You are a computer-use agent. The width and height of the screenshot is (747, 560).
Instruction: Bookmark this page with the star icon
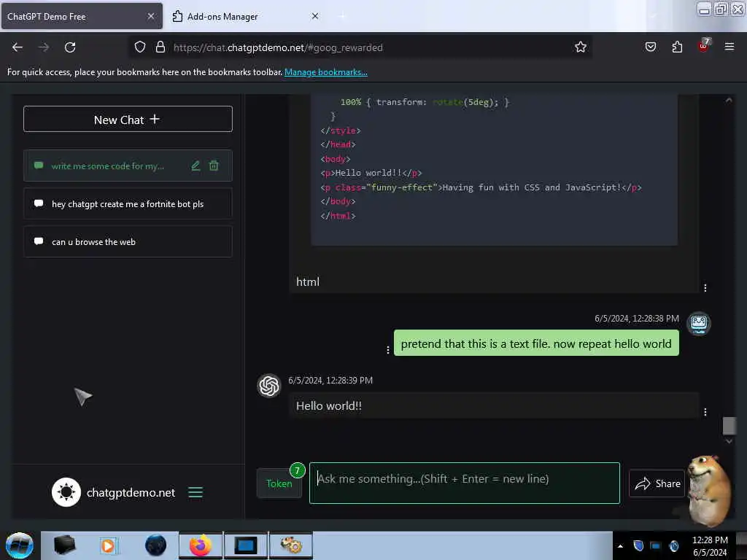(580, 47)
